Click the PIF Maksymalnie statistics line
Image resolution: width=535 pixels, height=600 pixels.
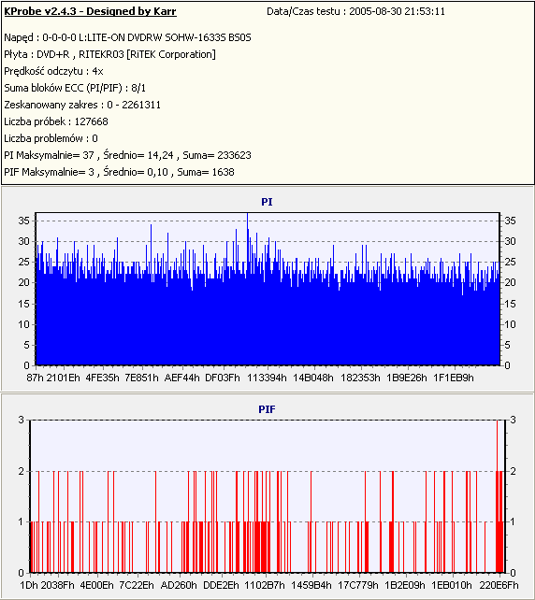[119, 172]
